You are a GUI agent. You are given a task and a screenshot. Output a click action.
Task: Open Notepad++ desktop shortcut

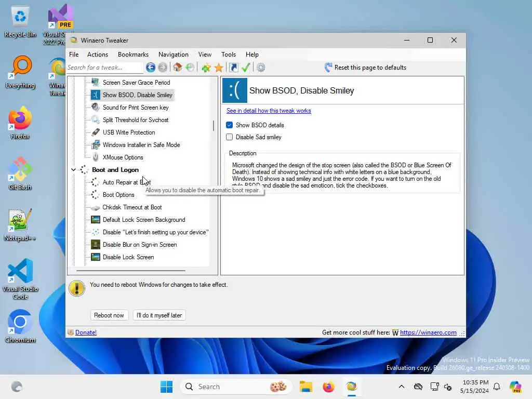20,224
